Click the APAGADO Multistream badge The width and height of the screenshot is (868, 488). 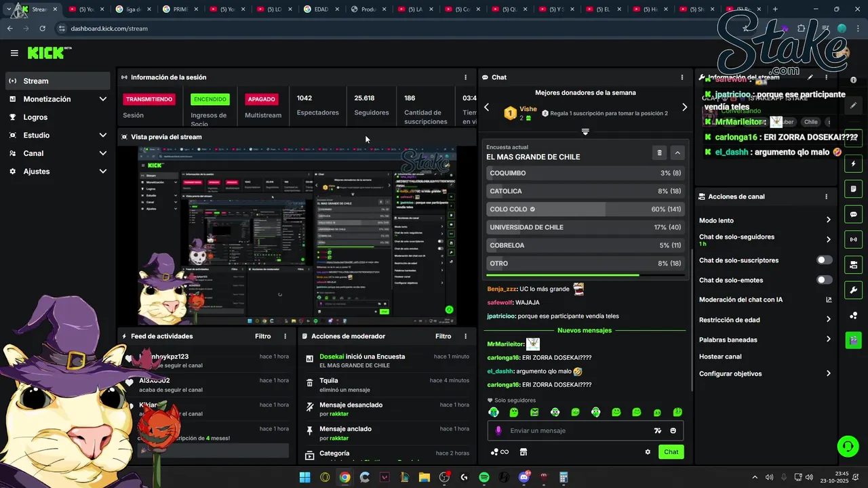click(261, 99)
